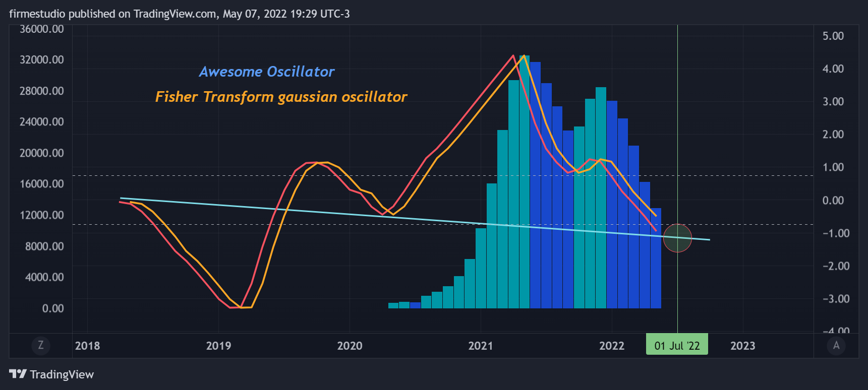Click the 24000.00 left scale value
This screenshot has height=390, width=868.
(42, 121)
